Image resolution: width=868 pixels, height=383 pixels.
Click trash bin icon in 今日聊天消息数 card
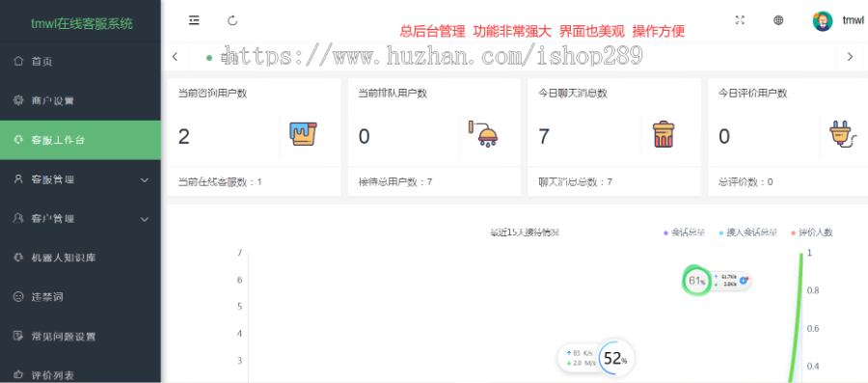coord(664,134)
